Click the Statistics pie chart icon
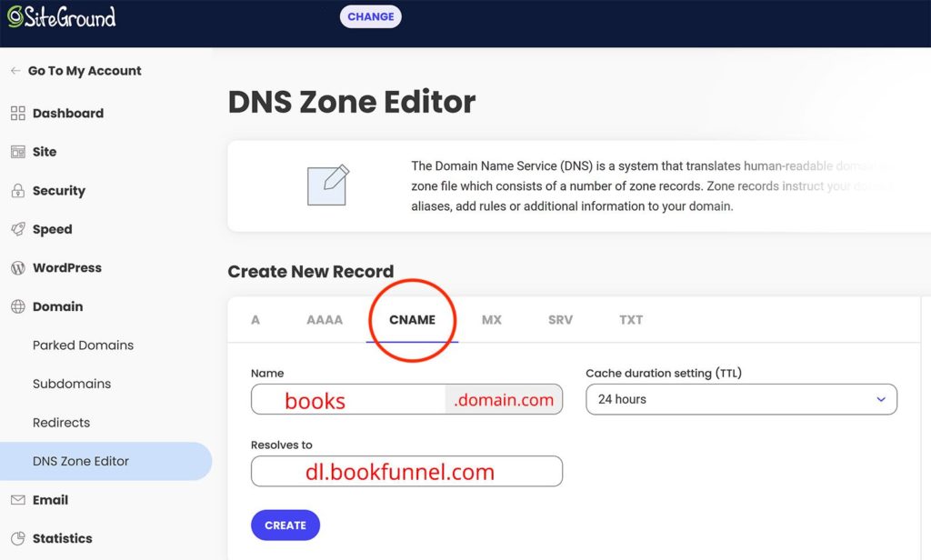The height and width of the screenshot is (560, 931). (18, 538)
